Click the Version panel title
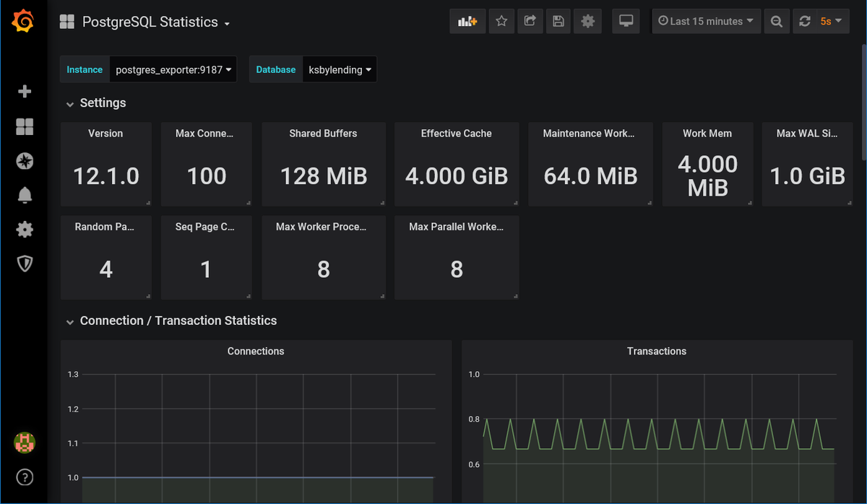This screenshot has width=867, height=504. 105,134
